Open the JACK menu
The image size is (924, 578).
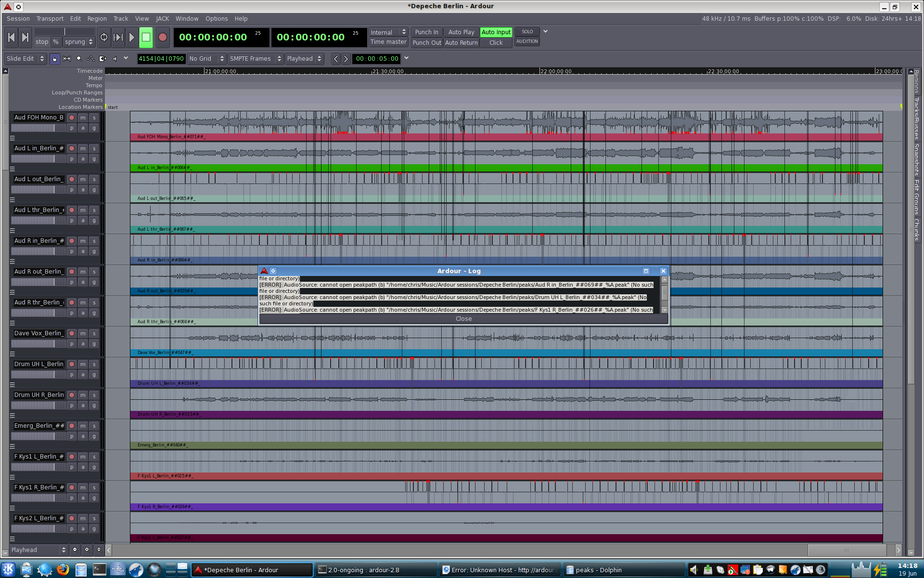click(x=162, y=19)
